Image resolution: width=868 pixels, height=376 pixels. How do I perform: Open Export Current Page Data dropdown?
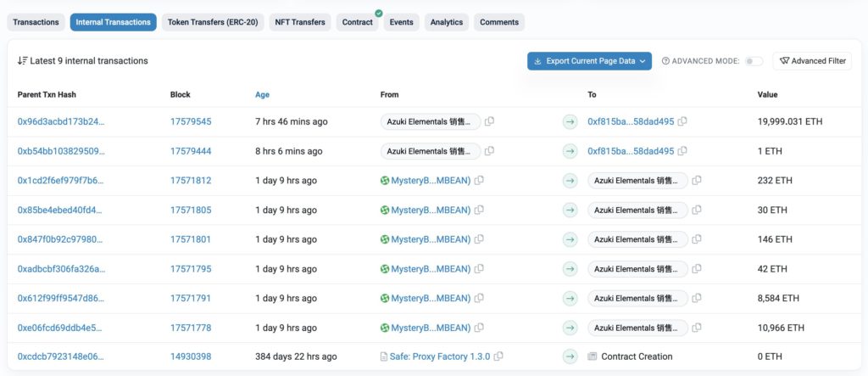pyautogui.click(x=589, y=61)
